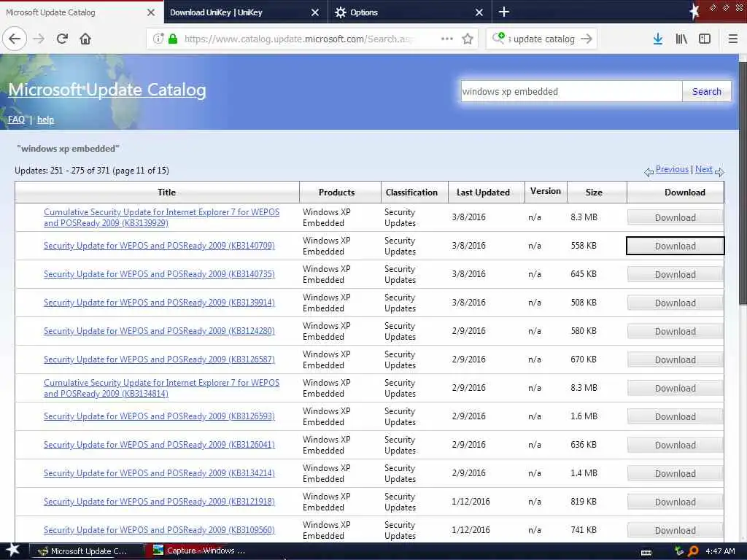Go back using the browser back arrow
The image size is (747, 560).
click(x=15, y=39)
